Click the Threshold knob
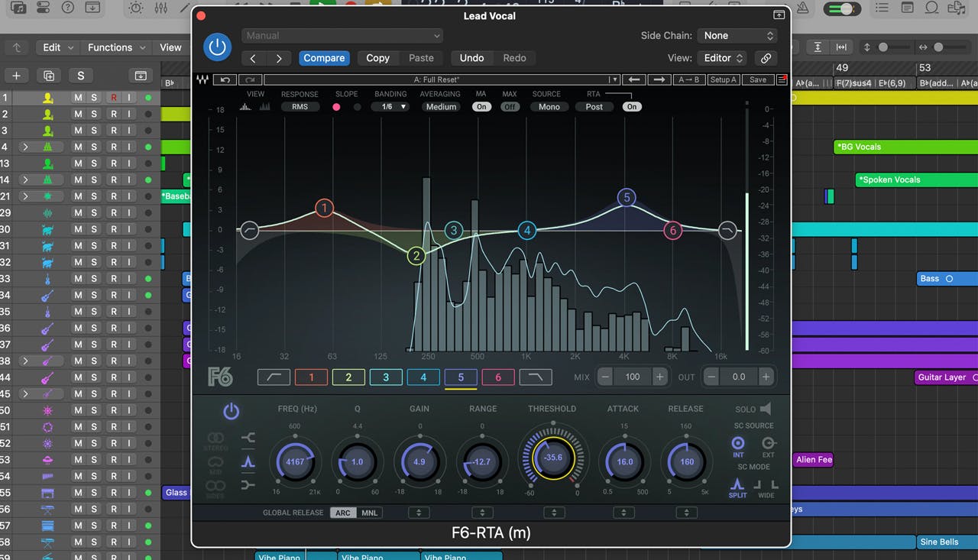 552,458
